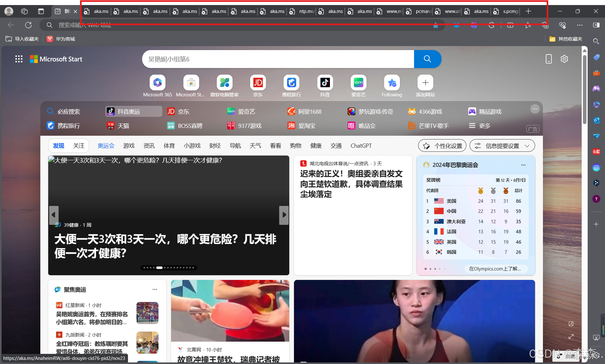This screenshot has width=605, height=364.
Task: Open the Games controller icon in sidebar
Action: (596, 89)
